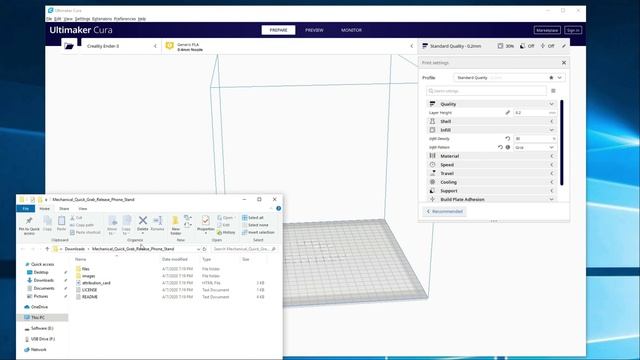640x360 pixels.
Task: Open Cura's Preferences menu
Action: [x=125, y=19]
